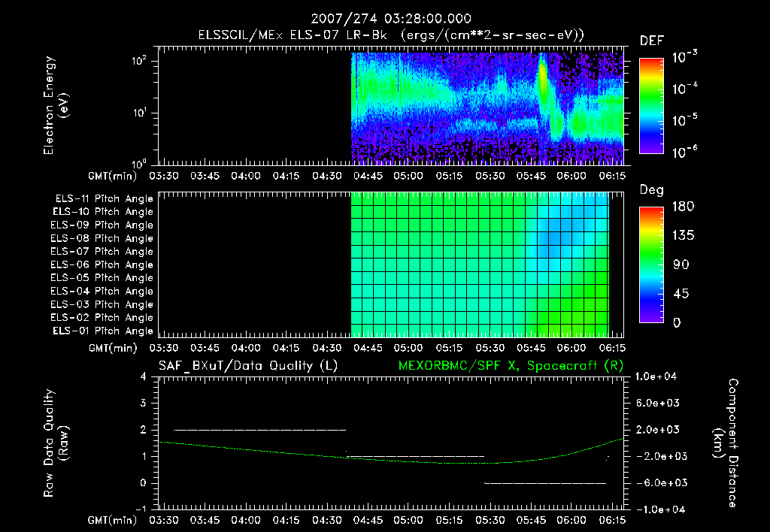
Task: Select ELS-08 Pitch Angle row label
Action: tap(102, 238)
